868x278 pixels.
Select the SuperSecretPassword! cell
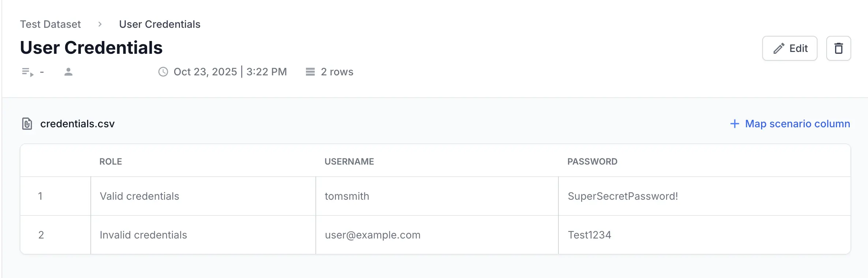[x=623, y=196]
